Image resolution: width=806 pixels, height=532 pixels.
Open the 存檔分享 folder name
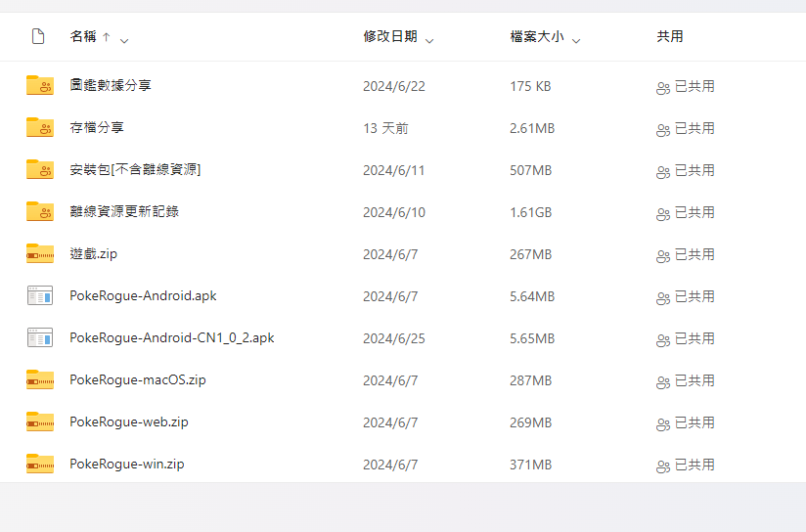(97, 127)
